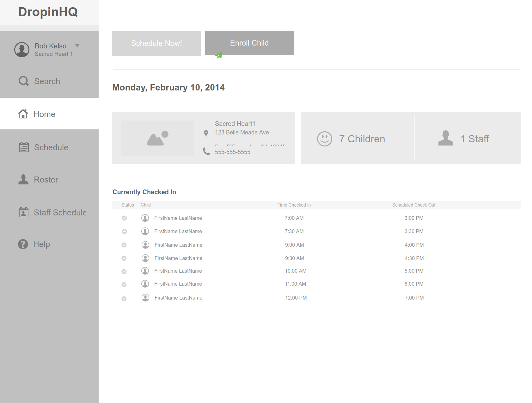532x403 pixels.
Task: Click the address map pin icon
Action: tap(206, 133)
